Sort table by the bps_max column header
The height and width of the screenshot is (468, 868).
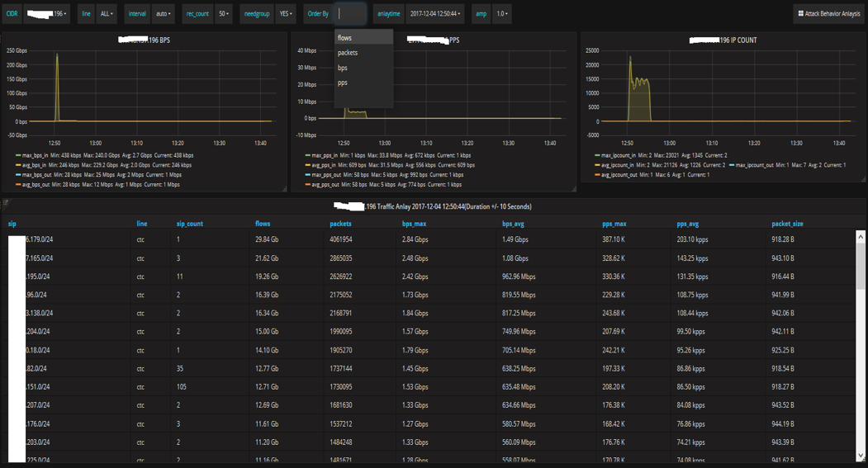point(414,224)
